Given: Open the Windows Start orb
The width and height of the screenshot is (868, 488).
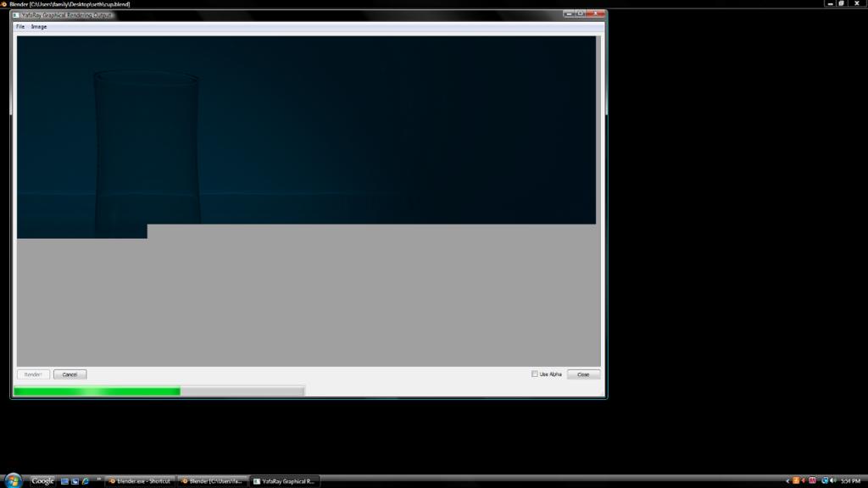Looking at the screenshot, I should click(13, 480).
